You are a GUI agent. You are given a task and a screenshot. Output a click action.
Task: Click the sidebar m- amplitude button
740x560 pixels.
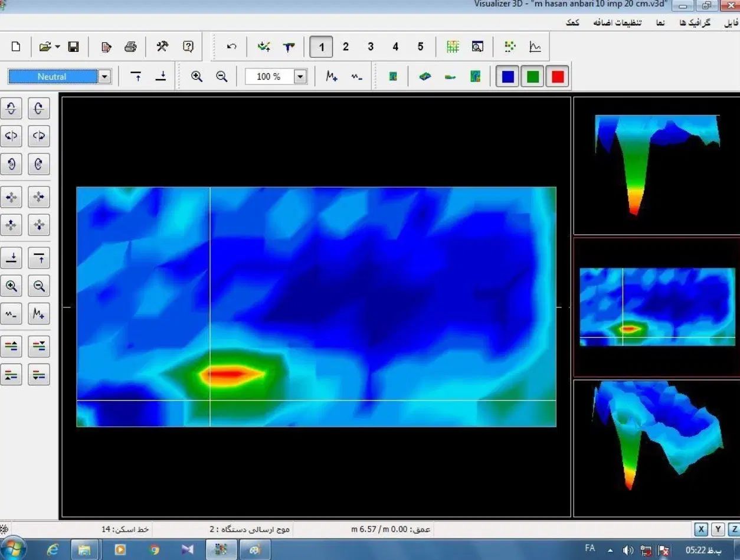tap(11, 314)
